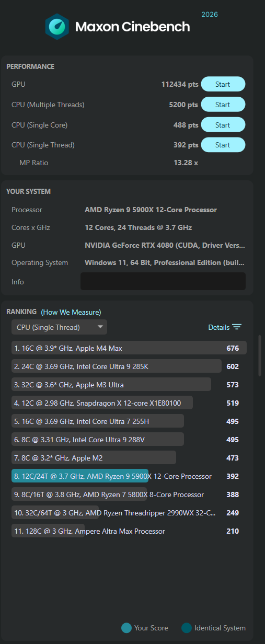Select the highlighted Ryzen 9 5900X entry
The height and width of the screenshot is (644, 265).
129,476
